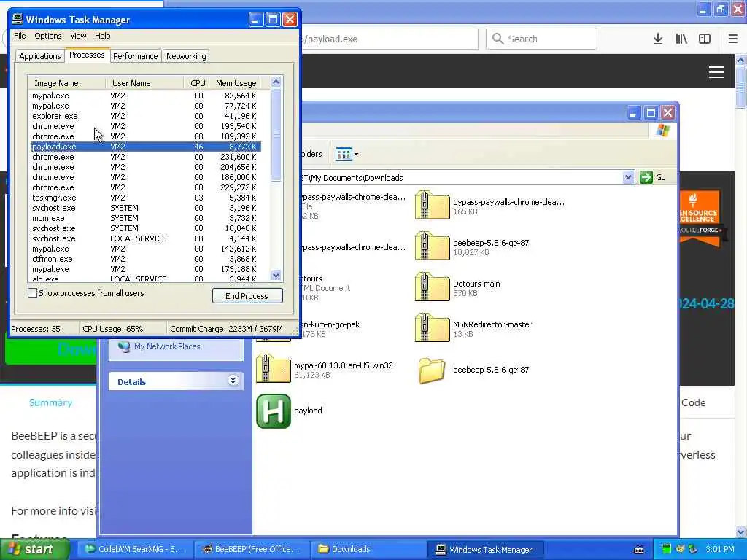Image resolution: width=747 pixels, height=560 pixels.
Task: Open the View menu in Task Manager
Action: coord(78,36)
